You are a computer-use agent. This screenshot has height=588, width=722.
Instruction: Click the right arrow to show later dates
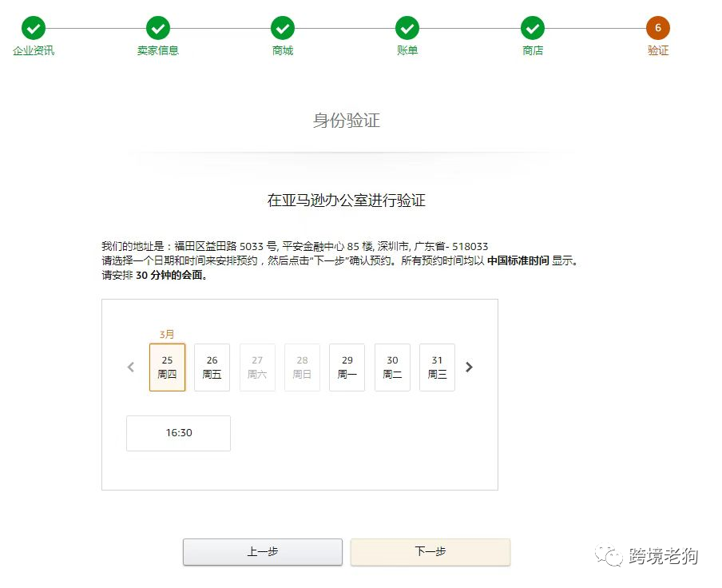pos(470,367)
